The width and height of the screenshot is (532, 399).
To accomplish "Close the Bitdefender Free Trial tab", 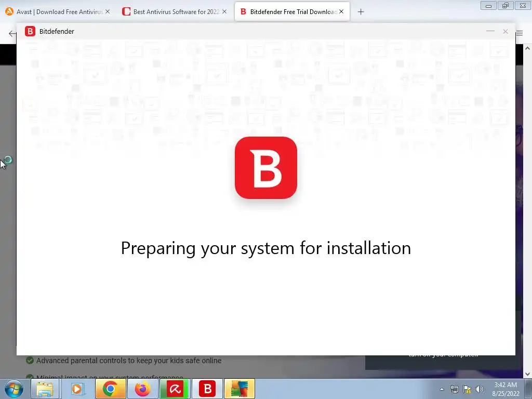I will tap(341, 11).
